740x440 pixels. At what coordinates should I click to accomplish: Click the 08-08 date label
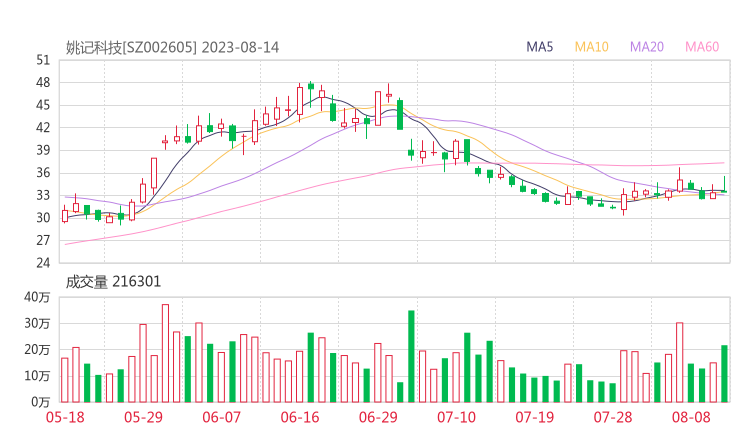[x=691, y=417]
